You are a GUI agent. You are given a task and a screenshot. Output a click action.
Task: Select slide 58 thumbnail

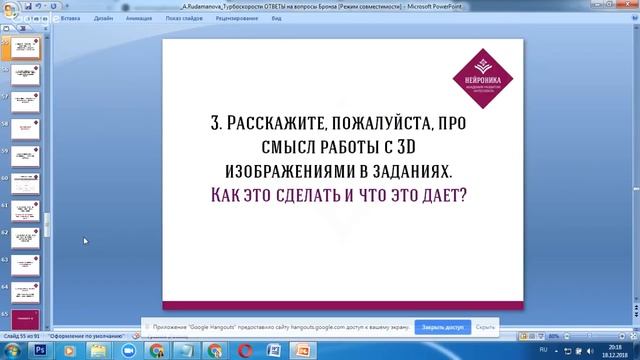tap(25, 130)
